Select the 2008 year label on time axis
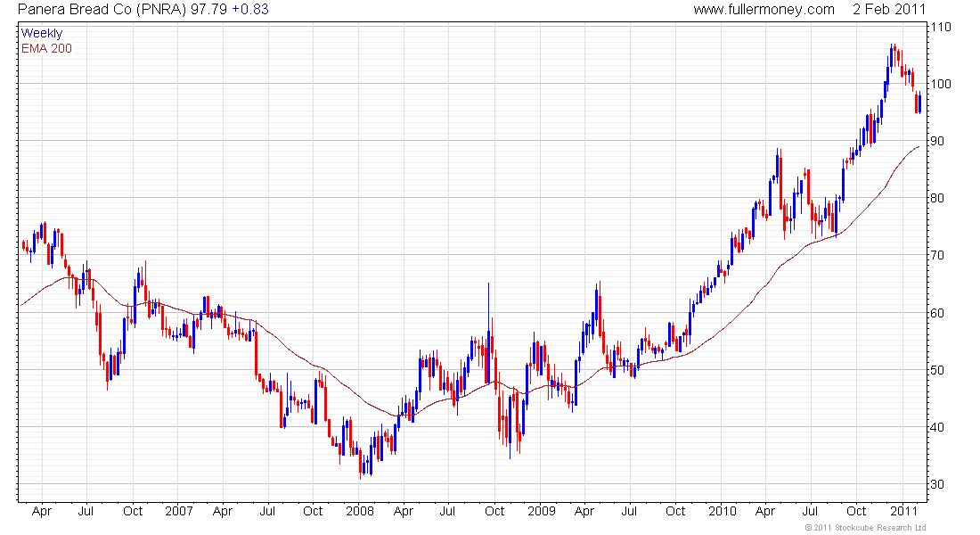980x535 pixels. 360,511
